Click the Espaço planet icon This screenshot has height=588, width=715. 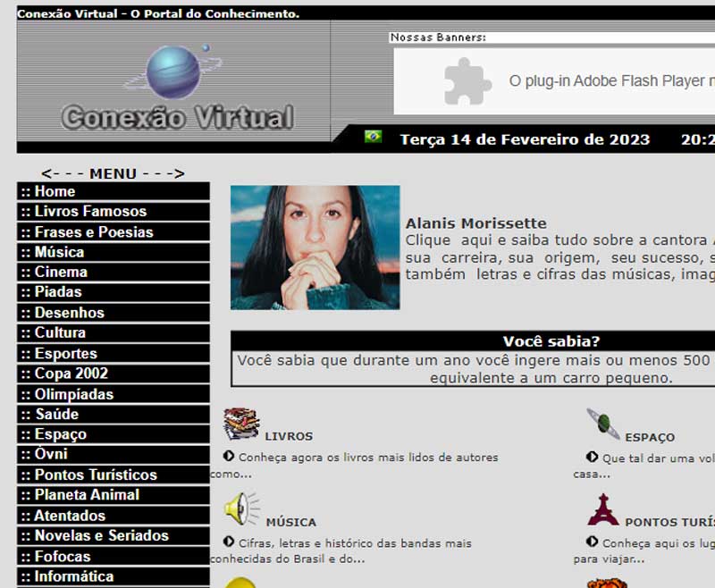pos(603,424)
